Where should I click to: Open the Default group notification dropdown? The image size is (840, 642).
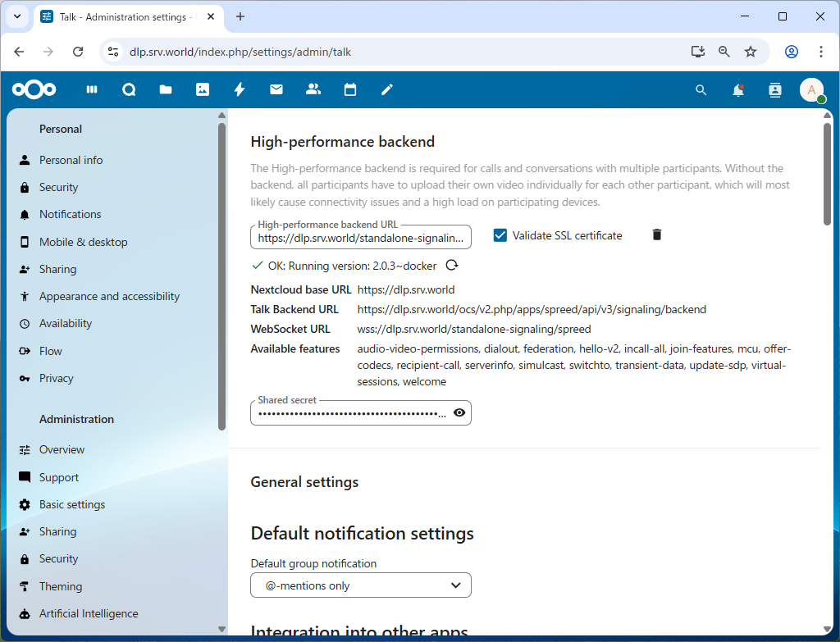pos(361,585)
